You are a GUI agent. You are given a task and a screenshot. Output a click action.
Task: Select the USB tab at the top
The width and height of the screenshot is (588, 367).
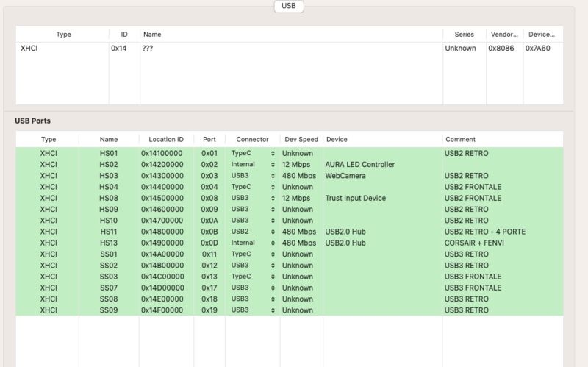coord(289,6)
